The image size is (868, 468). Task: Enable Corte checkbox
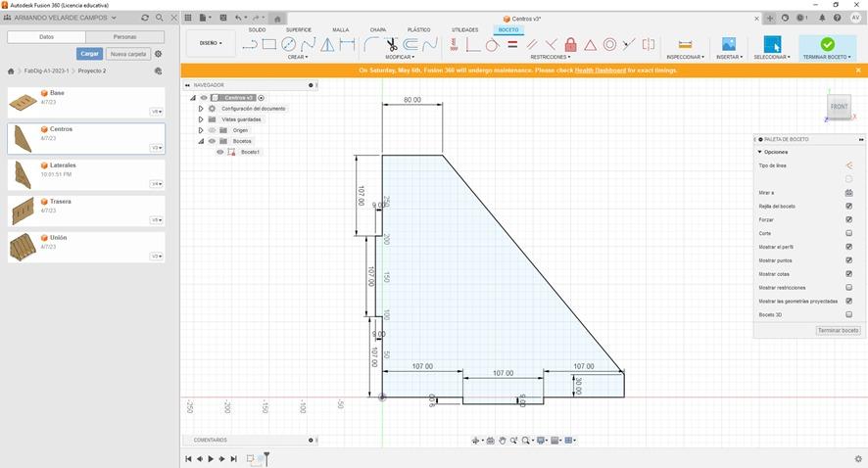coord(848,233)
